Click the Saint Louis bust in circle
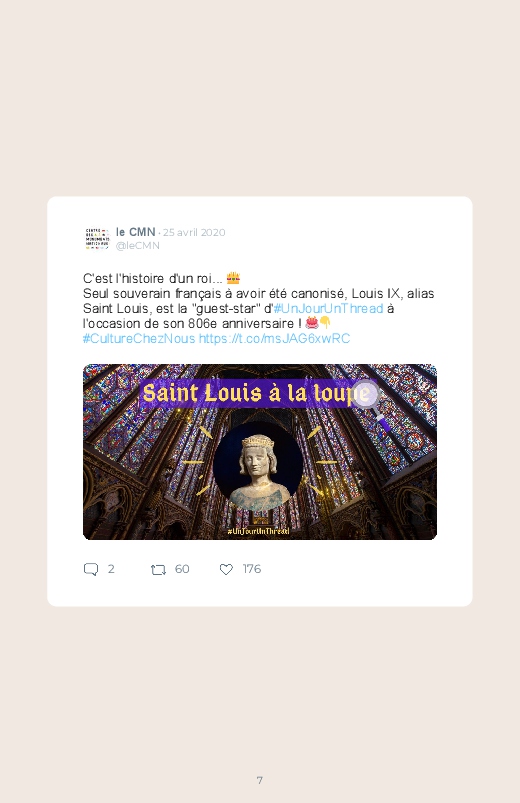Screen dimensions: 520x803 (x=258, y=467)
